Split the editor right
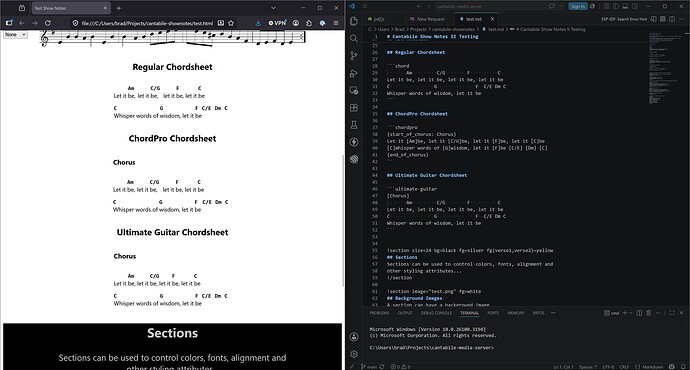The image size is (690, 370). [x=672, y=19]
